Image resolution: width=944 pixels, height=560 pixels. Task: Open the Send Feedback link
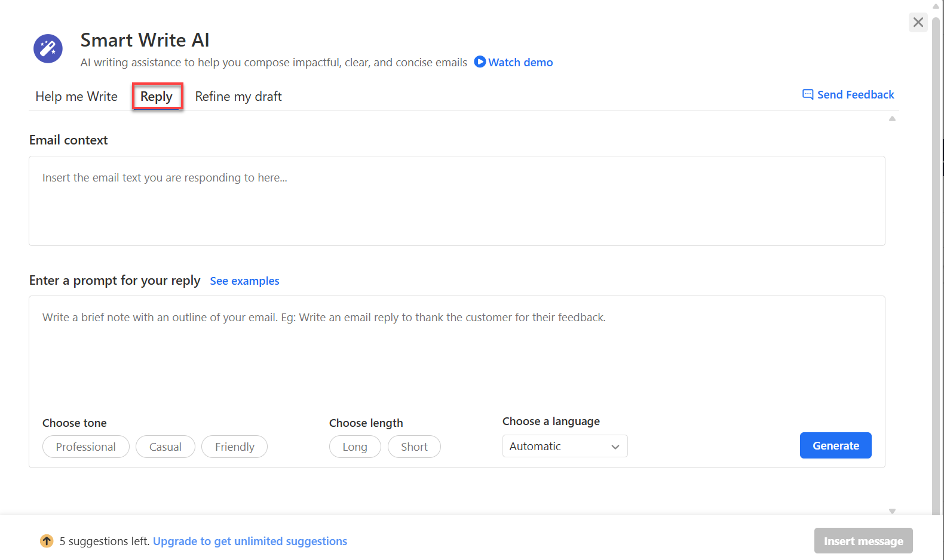pos(856,94)
